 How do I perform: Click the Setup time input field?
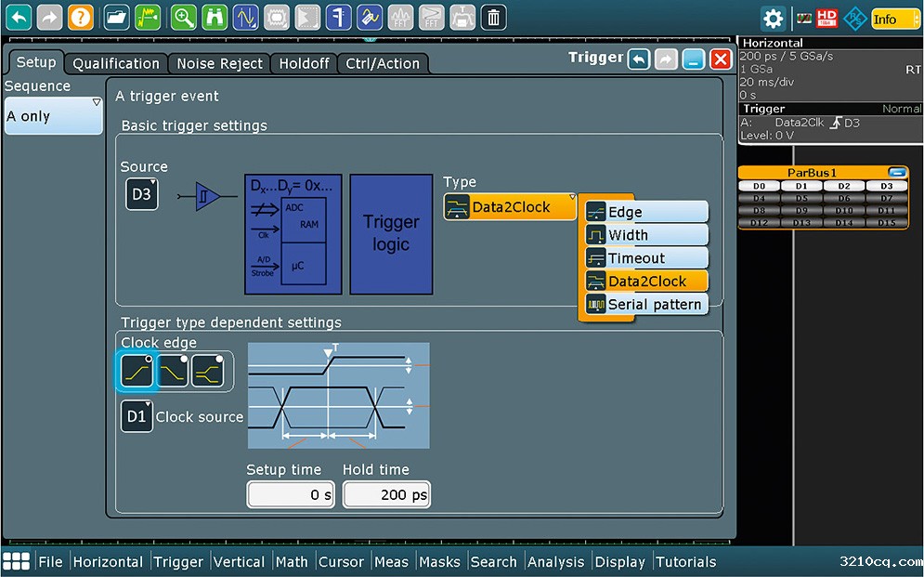[291, 494]
